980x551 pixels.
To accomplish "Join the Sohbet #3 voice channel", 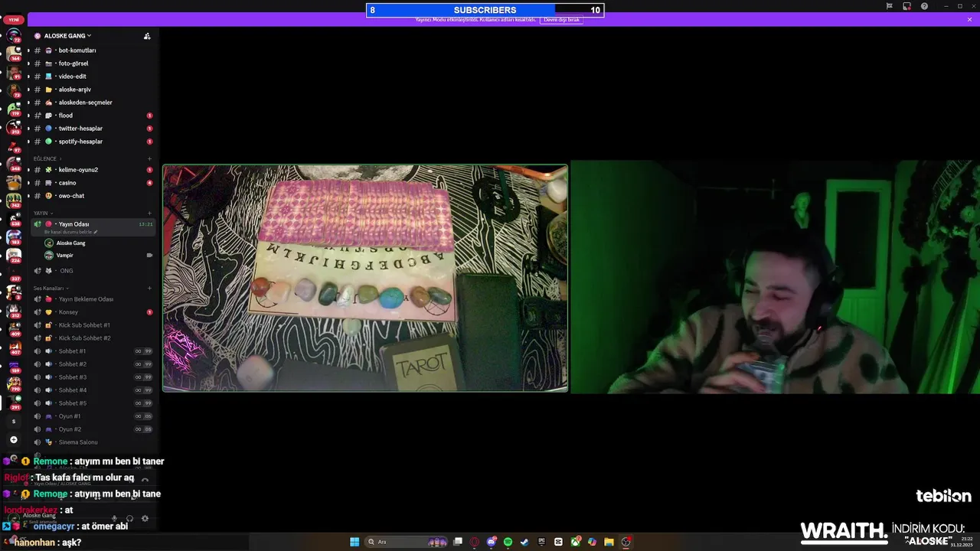I will (x=92, y=377).
